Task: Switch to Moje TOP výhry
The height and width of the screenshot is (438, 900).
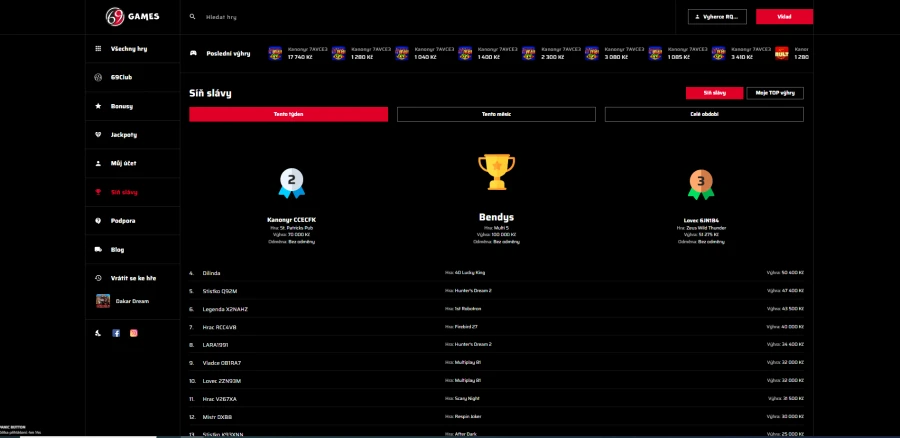Action: 775,93
